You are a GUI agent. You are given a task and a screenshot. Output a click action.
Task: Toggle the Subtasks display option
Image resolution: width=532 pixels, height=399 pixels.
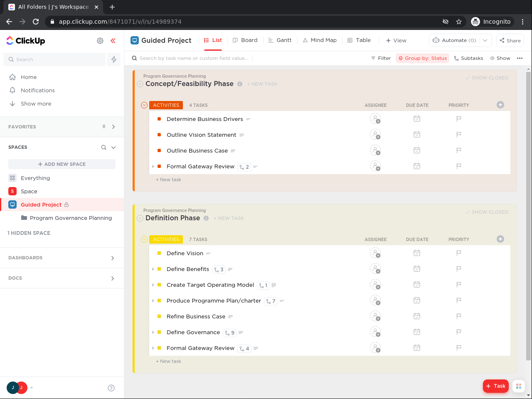pos(468,58)
